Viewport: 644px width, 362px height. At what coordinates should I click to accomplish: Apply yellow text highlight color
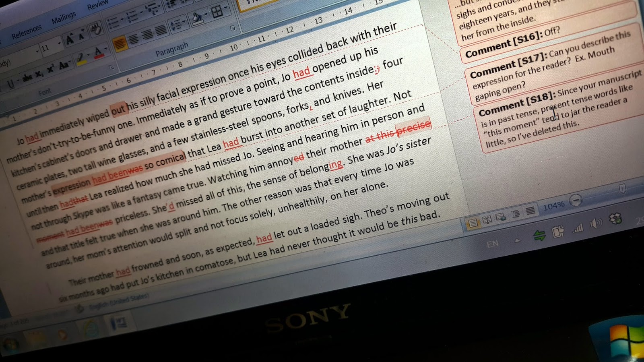tap(81, 59)
